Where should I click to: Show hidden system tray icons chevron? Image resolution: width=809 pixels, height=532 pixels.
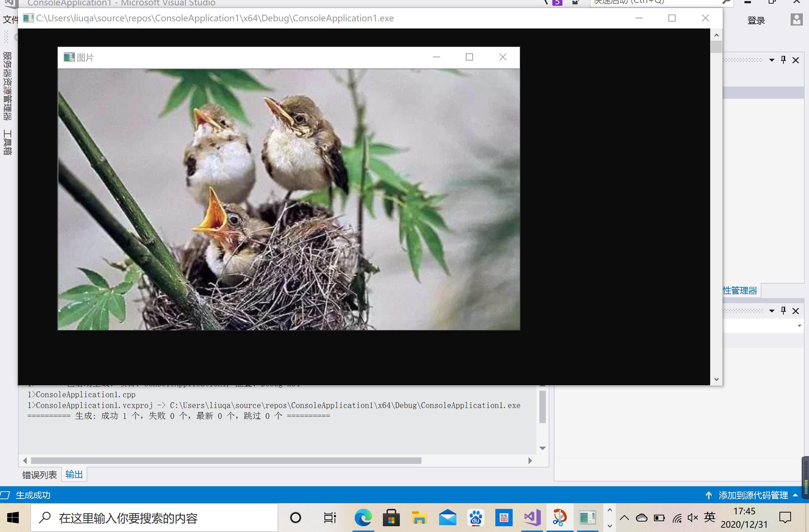point(624,518)
